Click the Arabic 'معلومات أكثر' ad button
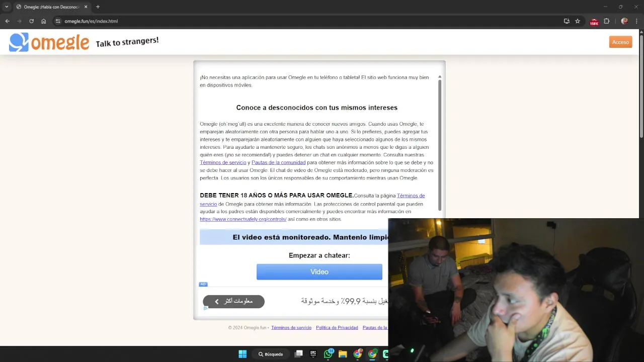Viewport: 644px width, 362px height. point(233,301)
